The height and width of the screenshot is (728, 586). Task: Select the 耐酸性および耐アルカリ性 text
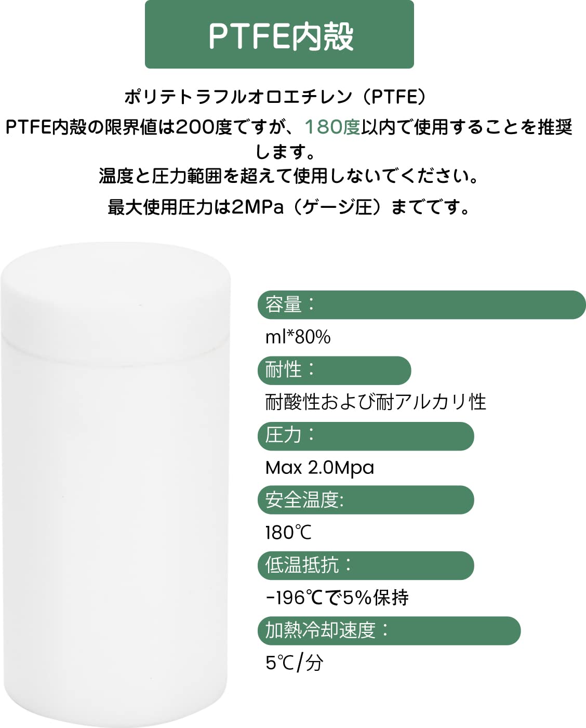(376, 402)
